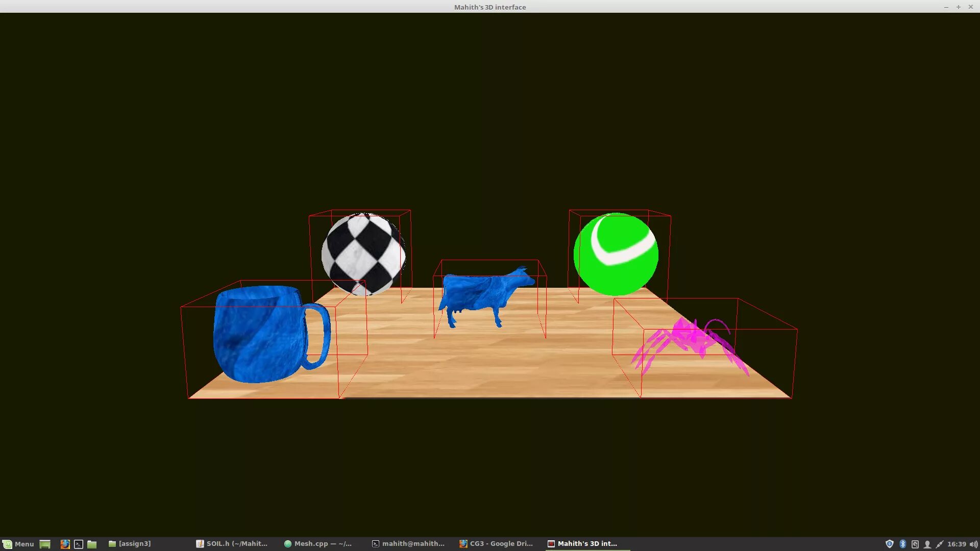Select the green tennis ball sphere
Image resolution: width=980 pixels, height=551 pixels.
(x=616, y=254)
